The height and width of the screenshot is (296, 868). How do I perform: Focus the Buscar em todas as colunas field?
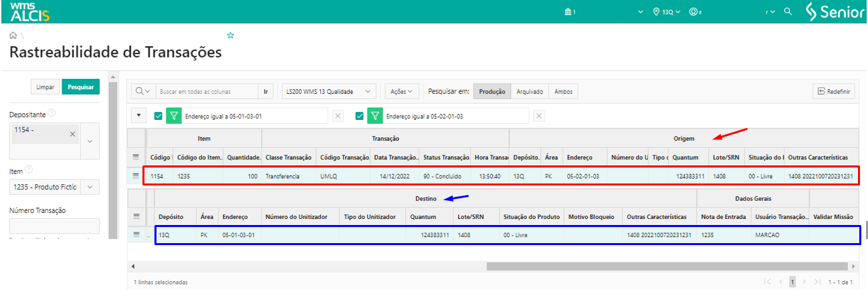(207, 91)
